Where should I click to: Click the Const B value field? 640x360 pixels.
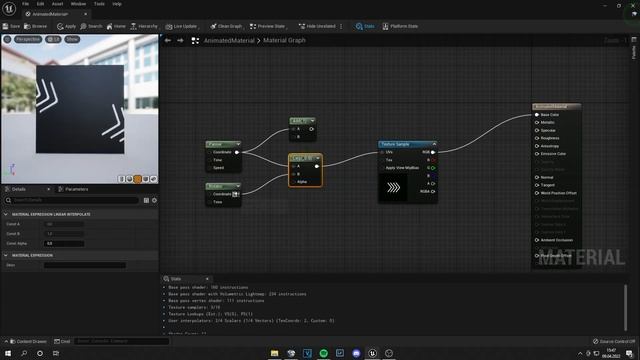pos(64,234)
